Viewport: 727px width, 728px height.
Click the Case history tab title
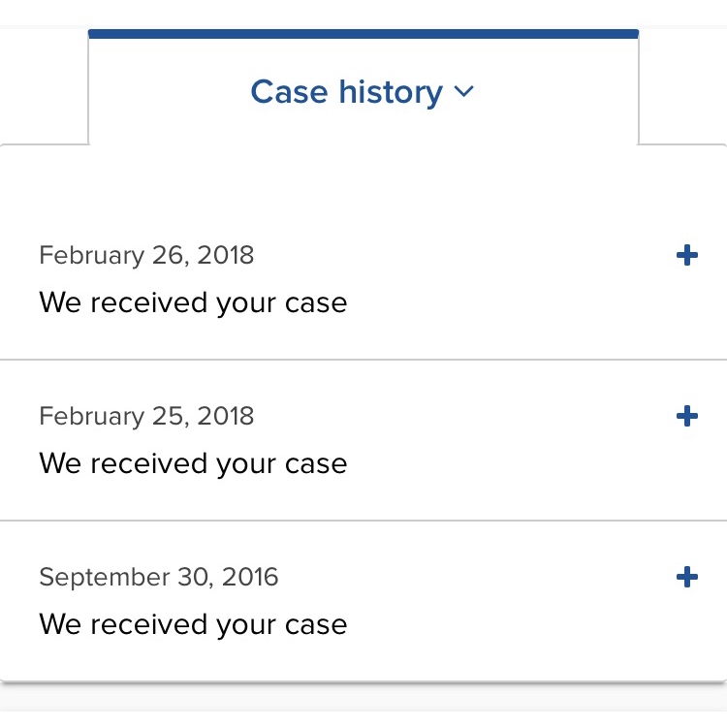pyautogui.click(x=347, y=92)
